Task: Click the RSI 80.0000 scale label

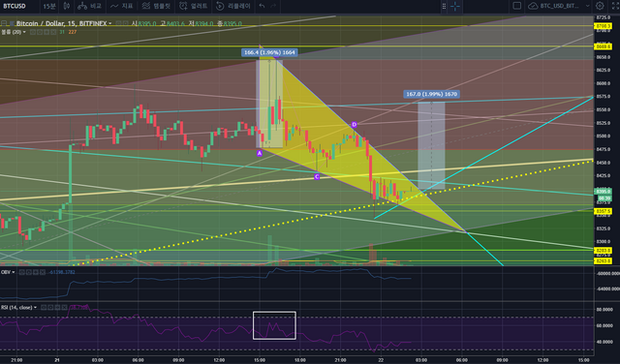Action: (x=604, y=310)
